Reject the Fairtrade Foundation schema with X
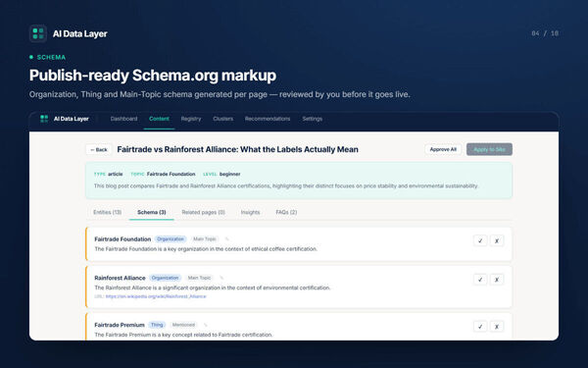The width and height of the screenshot is (588, 368). click(x=497, y=240)
